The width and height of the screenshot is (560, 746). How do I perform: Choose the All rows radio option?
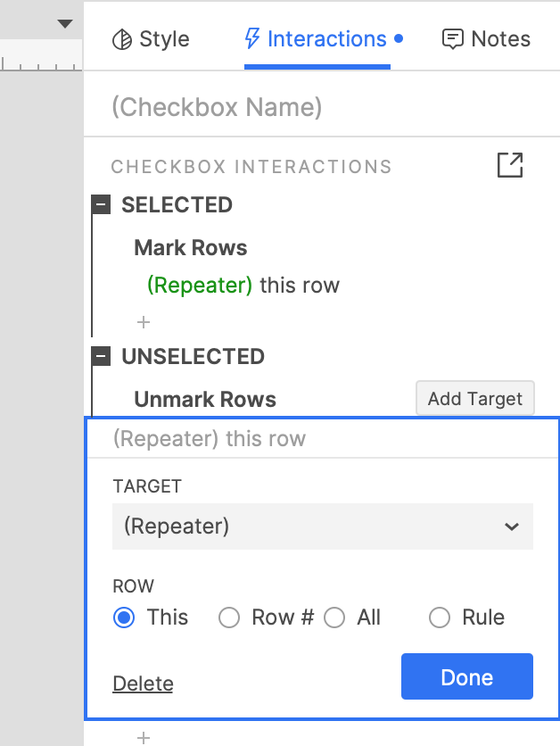point(334,618)
